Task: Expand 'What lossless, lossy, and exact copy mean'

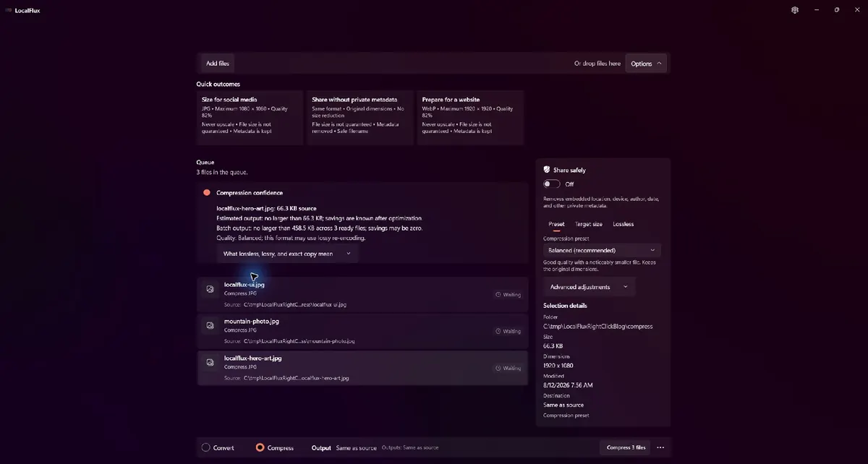Action: 288,254
